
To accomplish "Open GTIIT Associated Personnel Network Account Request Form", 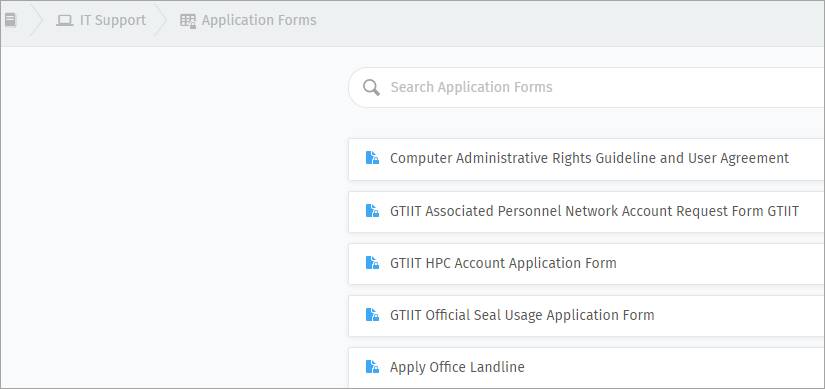I will click(595, 211).
